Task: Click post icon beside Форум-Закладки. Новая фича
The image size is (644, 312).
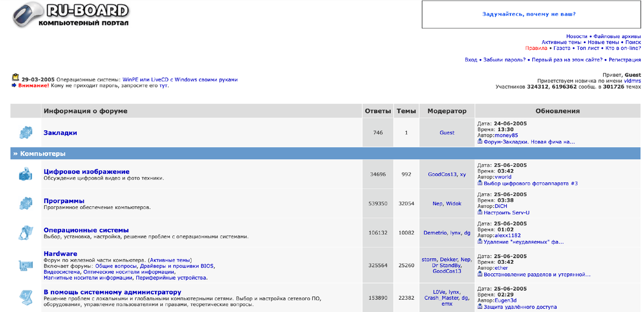Action: coord(480,142)
